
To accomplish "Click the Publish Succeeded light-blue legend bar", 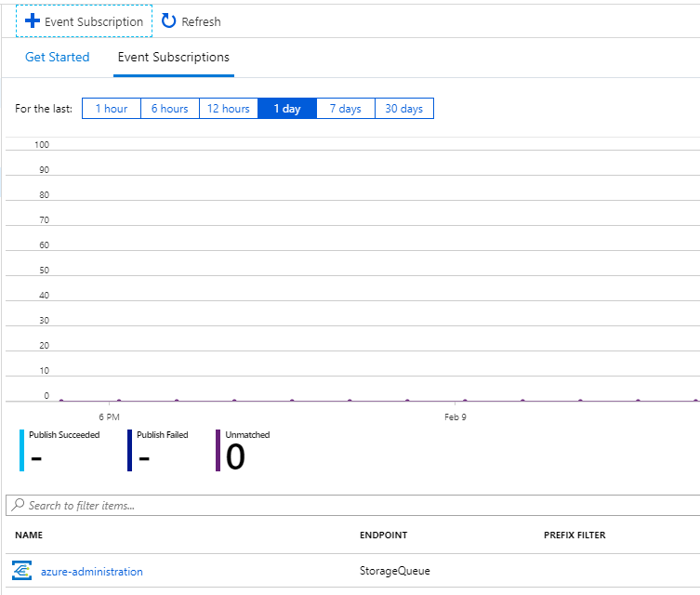I will 22,450.
